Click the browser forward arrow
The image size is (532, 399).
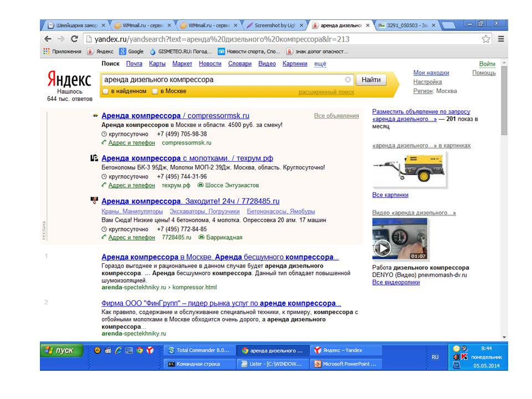tap(61, 39)
